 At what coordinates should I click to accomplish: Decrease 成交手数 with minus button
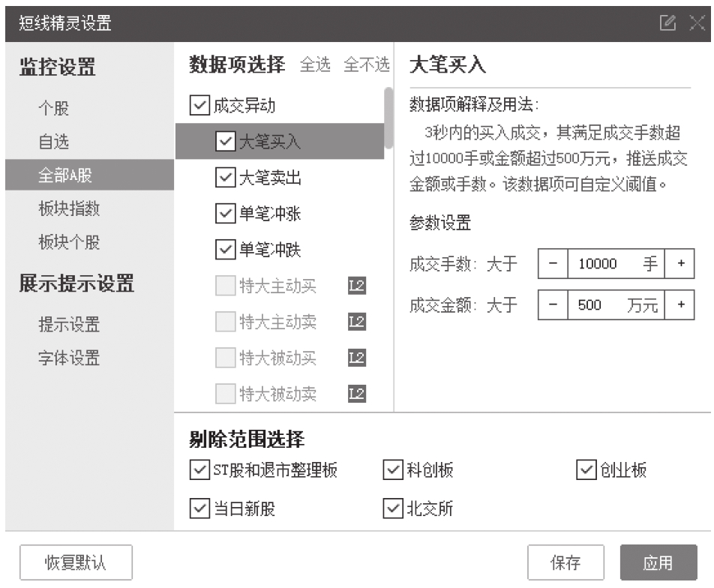[x=553, y=263]
